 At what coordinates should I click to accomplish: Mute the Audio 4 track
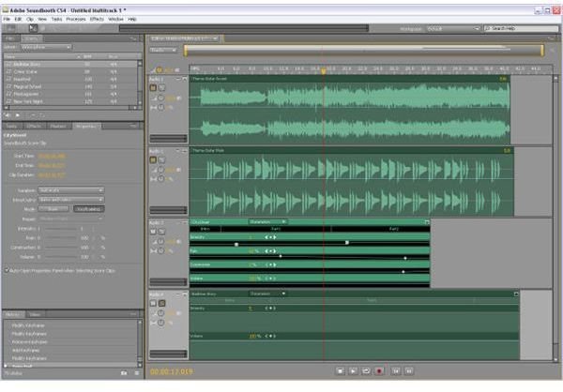pos(153,303)
